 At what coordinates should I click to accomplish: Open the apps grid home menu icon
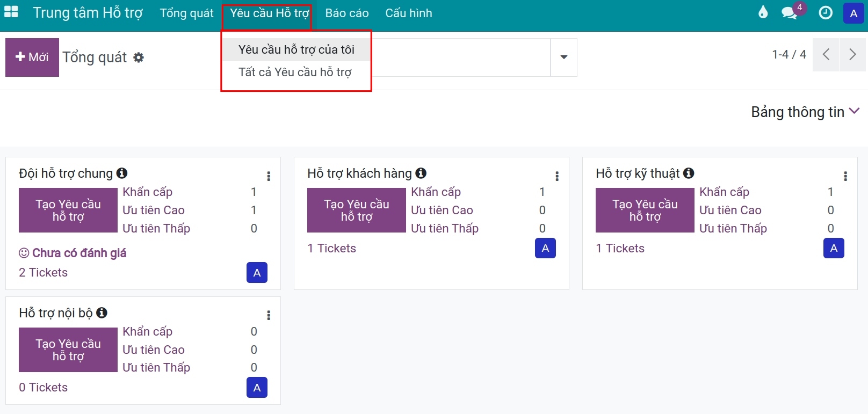click(x=11, y=12)
